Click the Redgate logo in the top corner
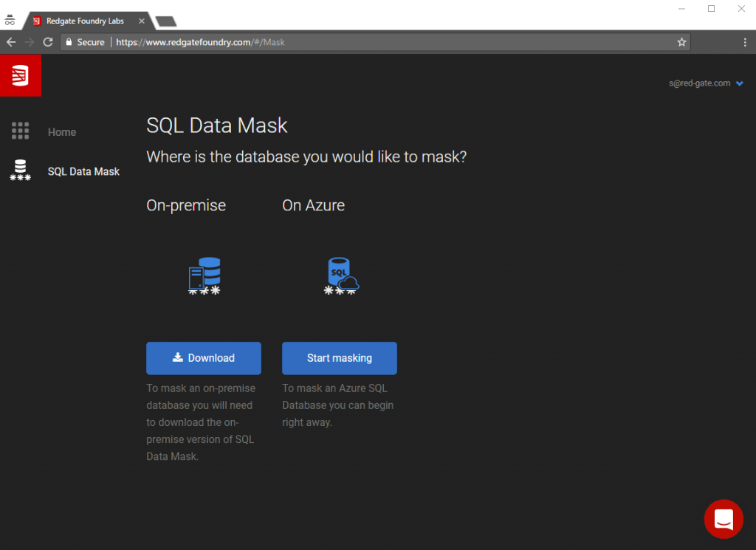The width and height of the screenshot is (756, 550). pyautogui.click(x=20, y=75)
